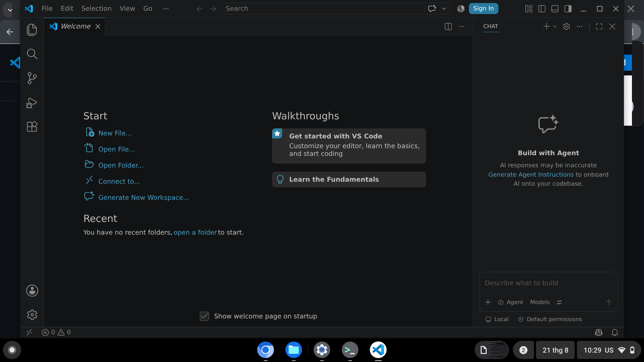Open Copilot status icon in status bar
This screenshot has height=362, width=644.
coord(599,332)
